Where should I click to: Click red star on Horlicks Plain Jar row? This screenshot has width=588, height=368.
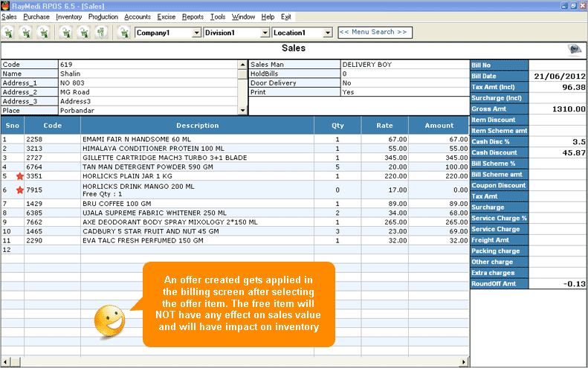[x=16, y=177]
